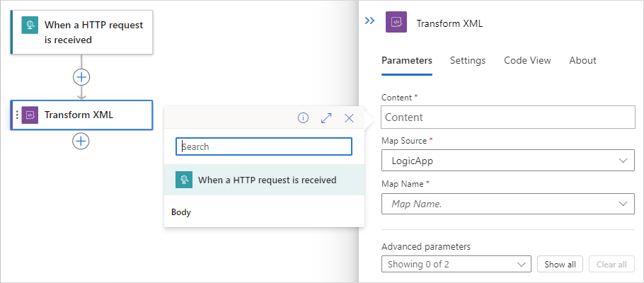Select Body from dynamic content list
Screen dimensions: 644x283
(181, 212)
